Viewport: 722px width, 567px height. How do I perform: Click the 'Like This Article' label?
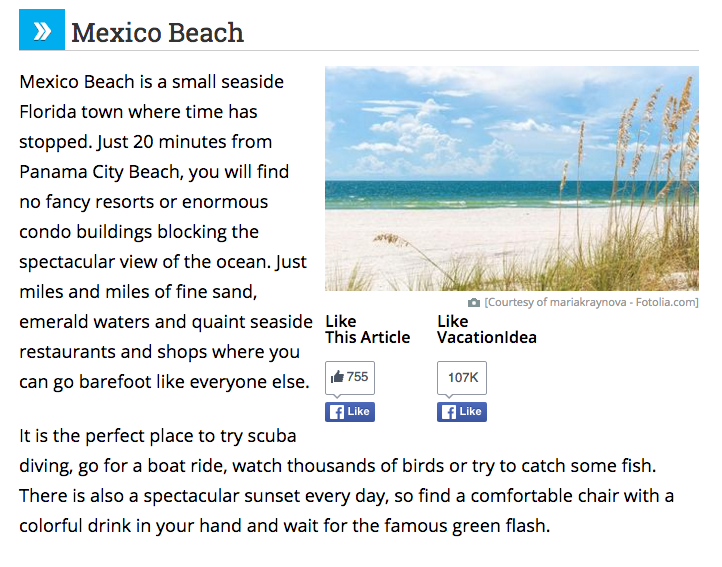click(x=367, y=329)
